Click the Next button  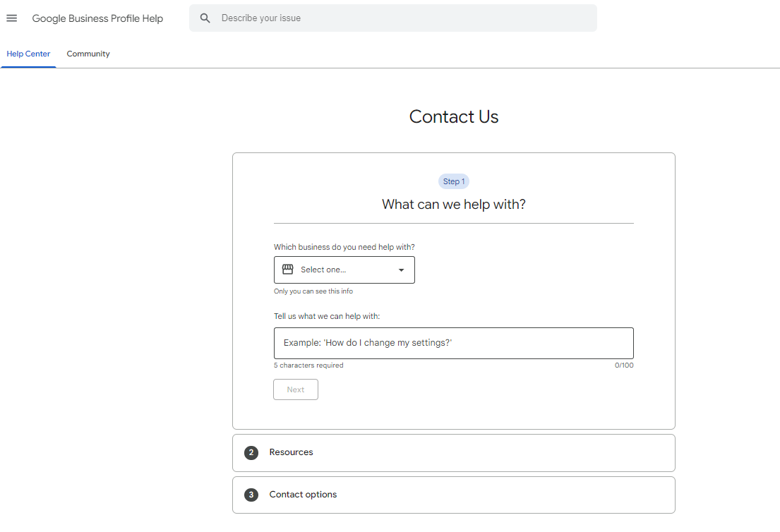(295, 389)
